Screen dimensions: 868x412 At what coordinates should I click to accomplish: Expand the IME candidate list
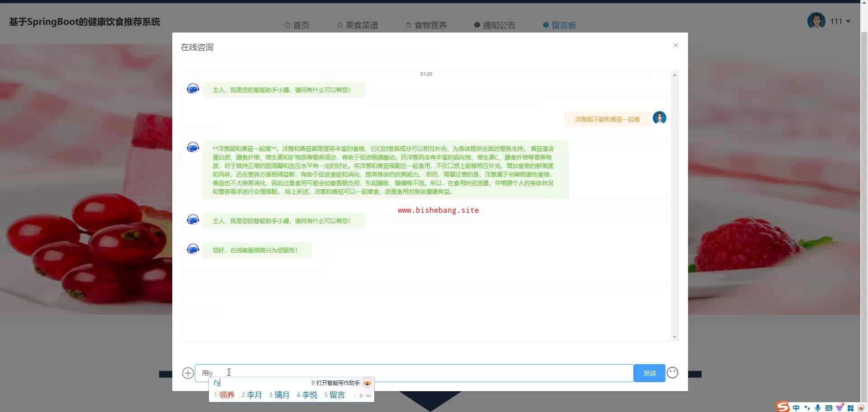[368, 396]
